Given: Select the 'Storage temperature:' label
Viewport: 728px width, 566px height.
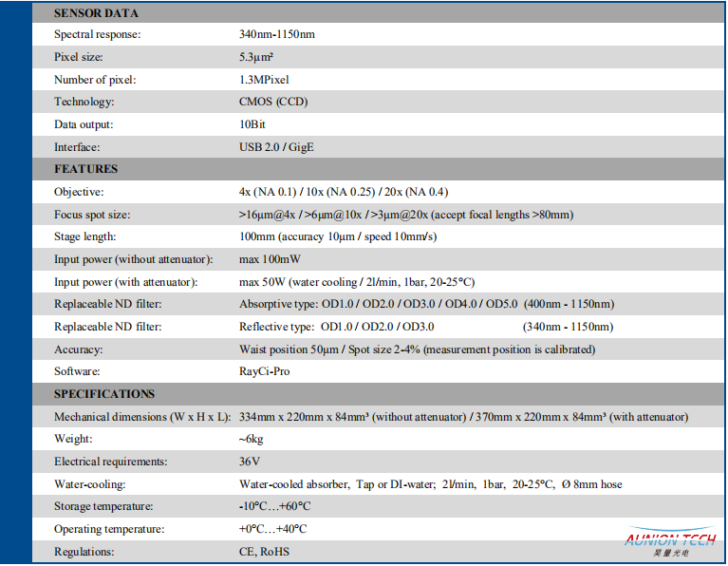Looking at the screenshot, I should 103,506.
